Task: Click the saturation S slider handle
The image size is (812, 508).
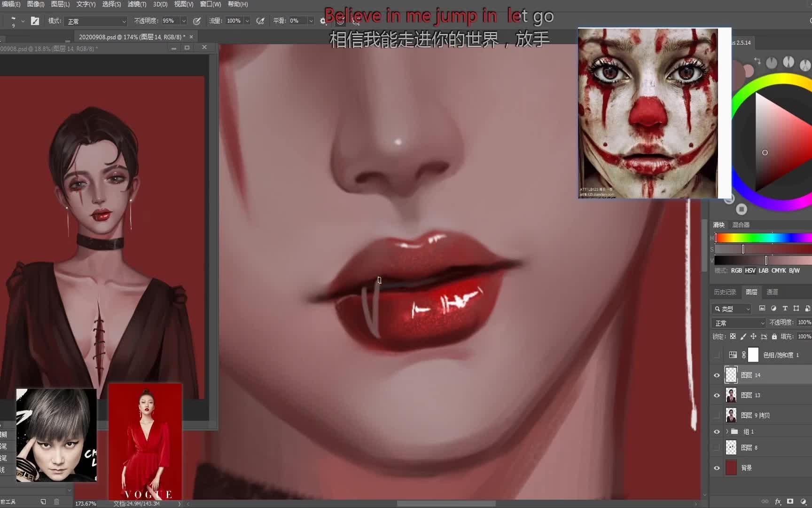Action: pyautogui.click(x=743, y=249)
